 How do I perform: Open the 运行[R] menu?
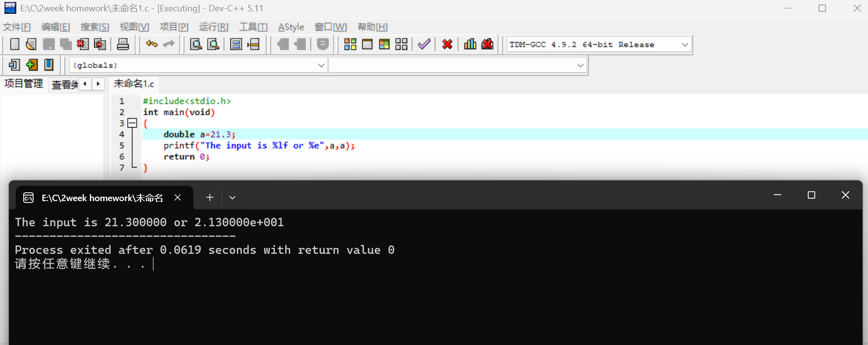point(214,27)
